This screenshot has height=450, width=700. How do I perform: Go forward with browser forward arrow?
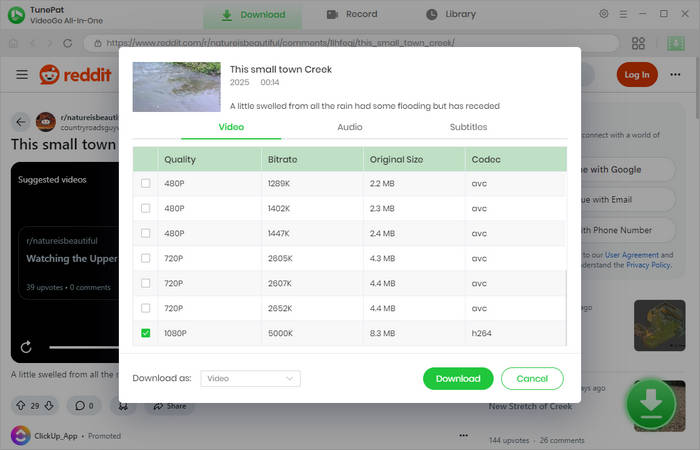pyautogui.click(x=50, y=43)
